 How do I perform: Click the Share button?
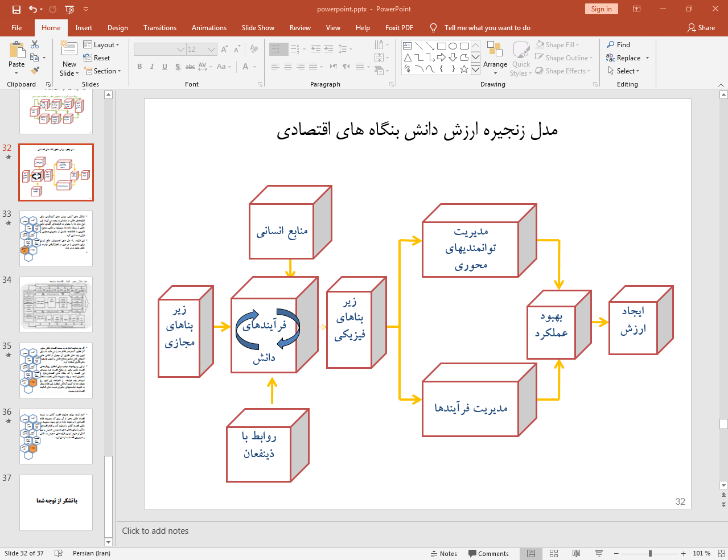click(701, 27)
